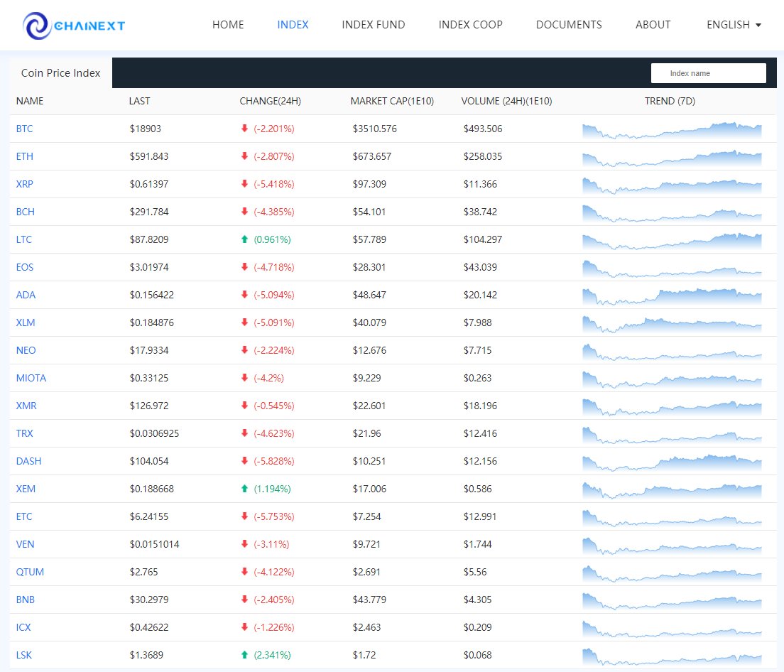
Task: Open the EOS coin link
Action: pyautogui.click(x=24, y=267)
